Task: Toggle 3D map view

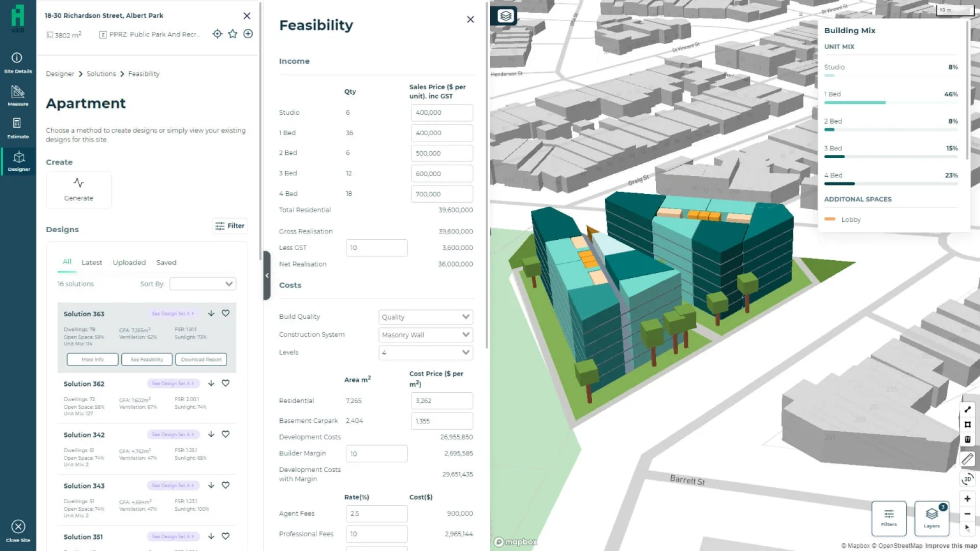Action: coord(967,479)
